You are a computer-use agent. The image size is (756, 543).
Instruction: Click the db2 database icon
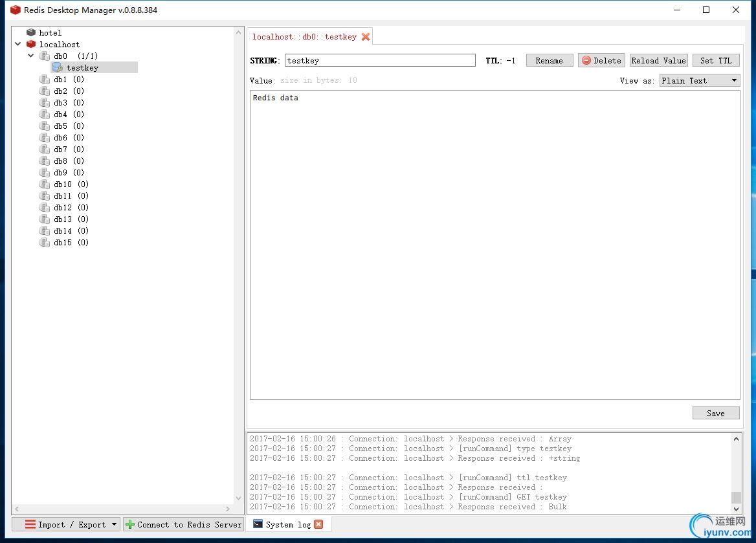click(45, 91)
